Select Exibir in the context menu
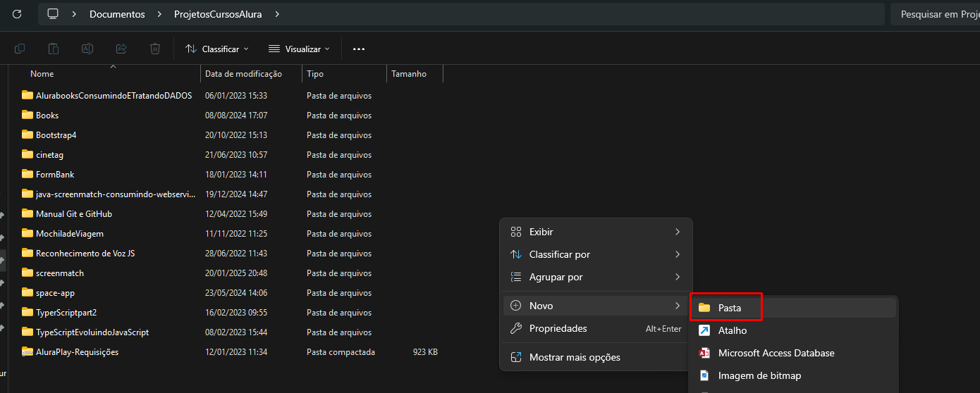Viewport: 980px width, 393px height. (596, 232)
